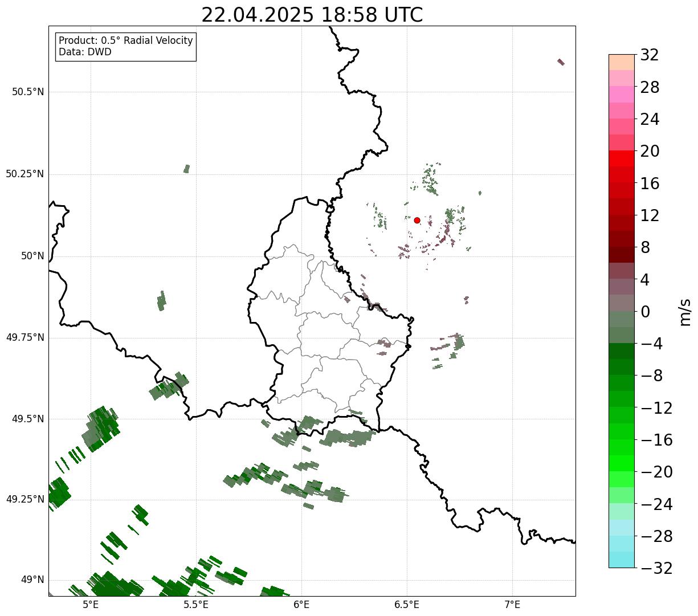Click the 50.25°N latitude tick label

click(x=25, y=174)
